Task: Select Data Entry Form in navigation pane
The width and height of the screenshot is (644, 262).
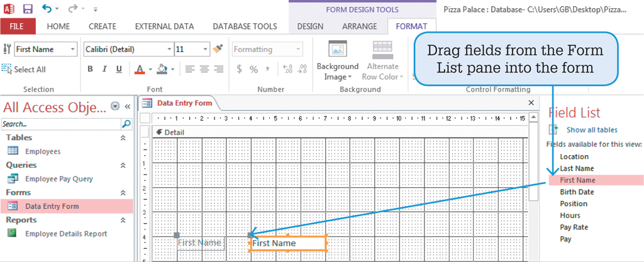Action: (67, 206)
